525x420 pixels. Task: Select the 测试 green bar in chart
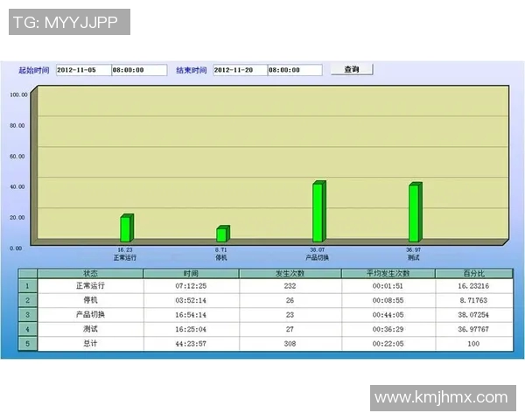coord(415,213)
